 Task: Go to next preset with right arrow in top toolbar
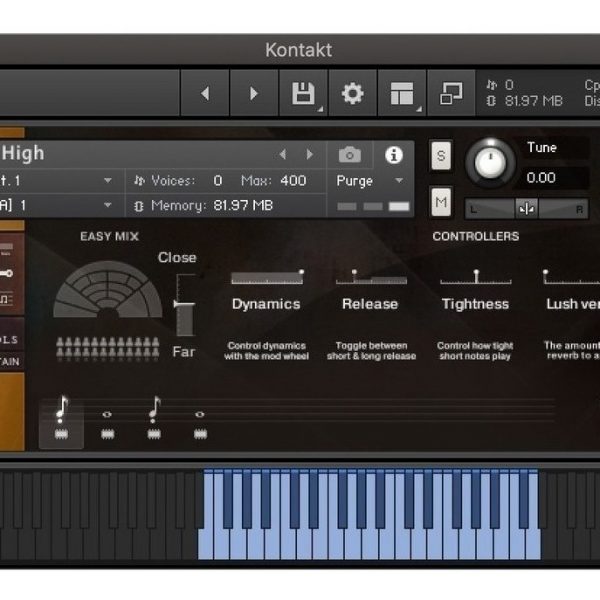[254, 93]
